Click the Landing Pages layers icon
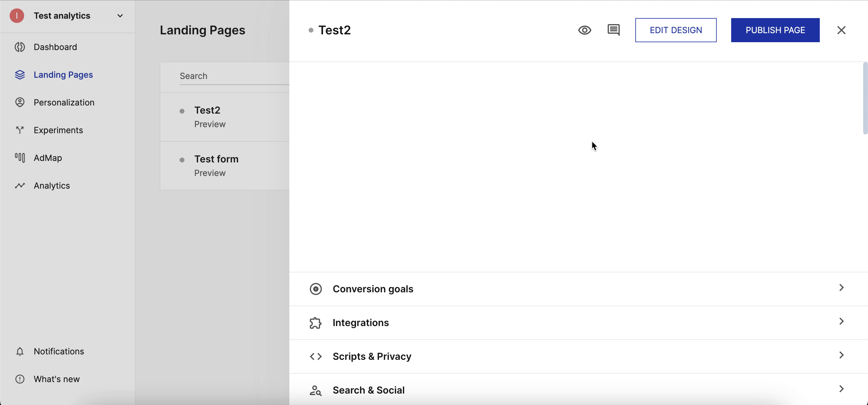The image size is (868, 405). point(20,75)
